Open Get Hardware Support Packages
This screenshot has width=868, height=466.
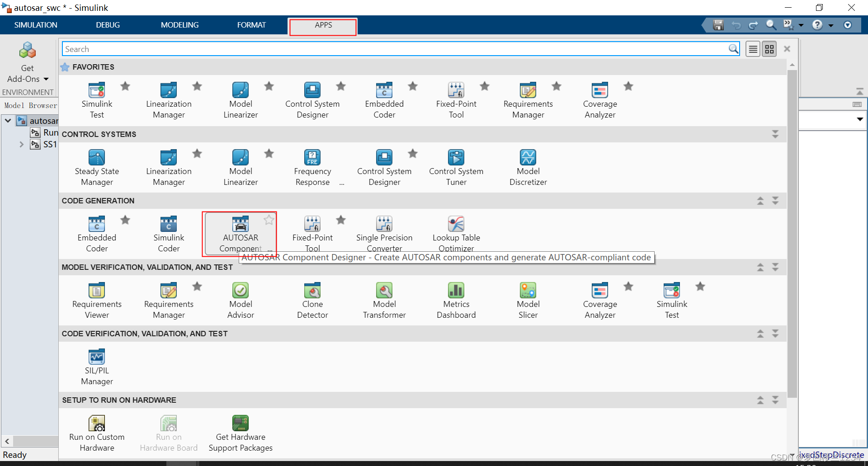click(x=240, y=433)
